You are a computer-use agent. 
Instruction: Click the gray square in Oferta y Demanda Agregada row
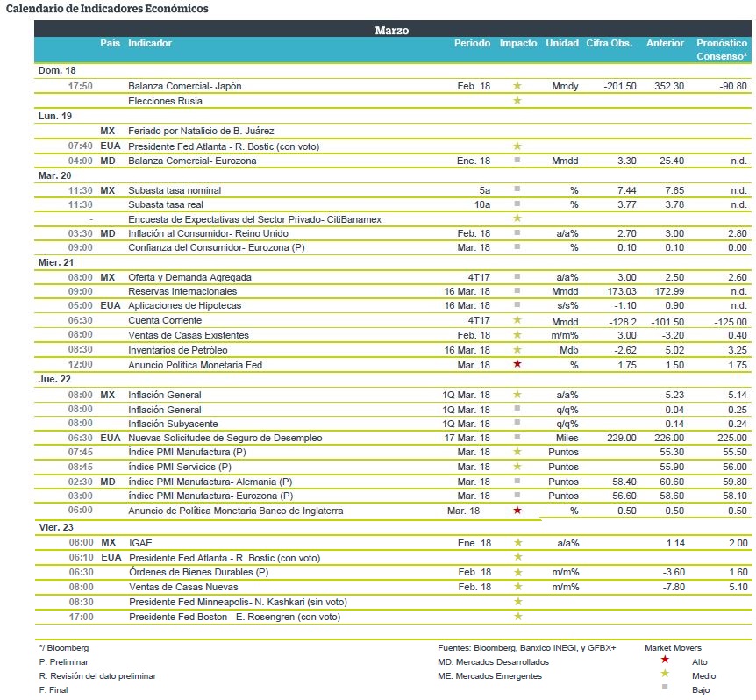pyautogui.click(x=517, y=276)
